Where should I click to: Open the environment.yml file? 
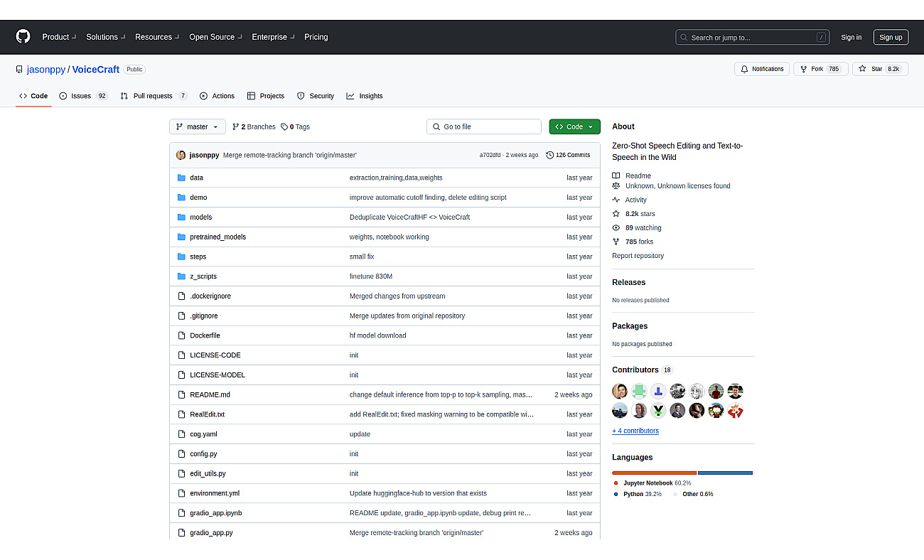[215, 493]
